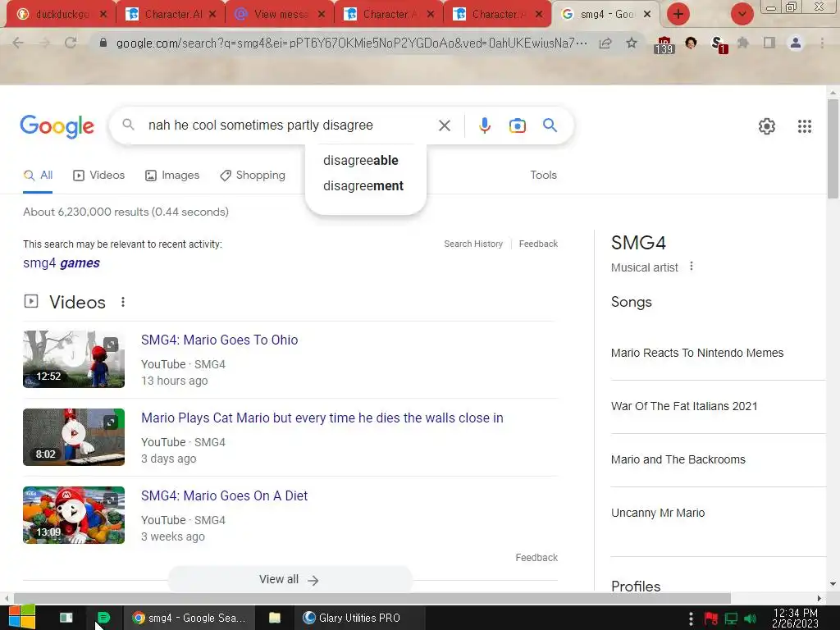Play the 12:52 video thumbnail
840x630 pixels.
(74, 359)
